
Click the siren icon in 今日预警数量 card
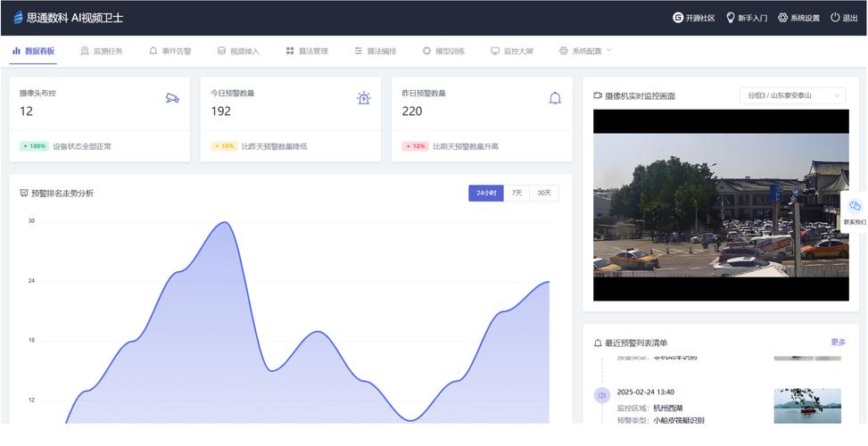point(364,98)
